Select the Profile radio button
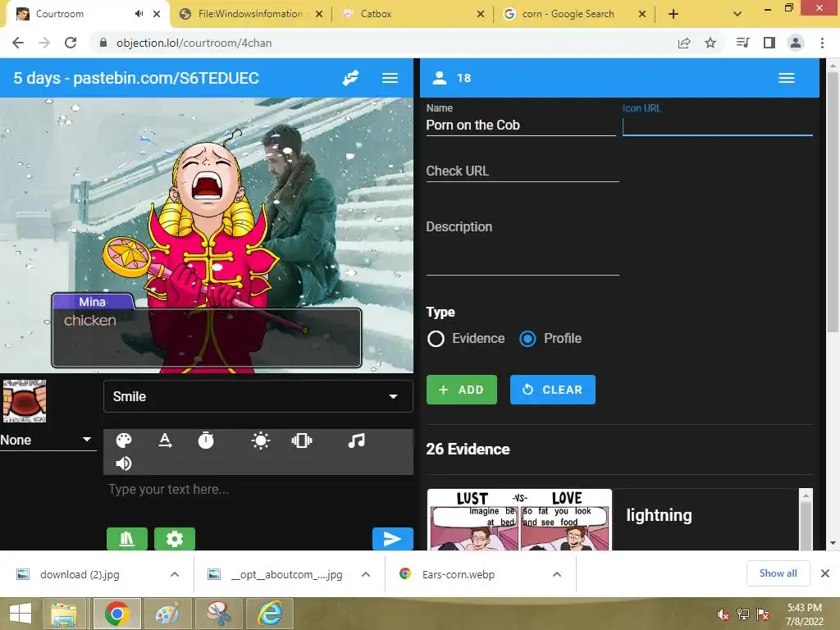The height and width of the screenshot is (630, 840). (x=527, y=339)
